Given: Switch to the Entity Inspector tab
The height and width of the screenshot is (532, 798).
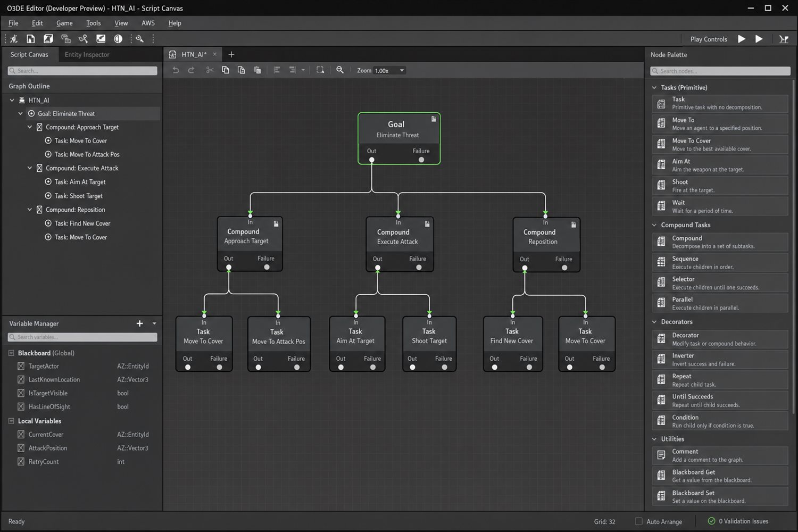Looking at the screenshot, I should pos(87,54).
